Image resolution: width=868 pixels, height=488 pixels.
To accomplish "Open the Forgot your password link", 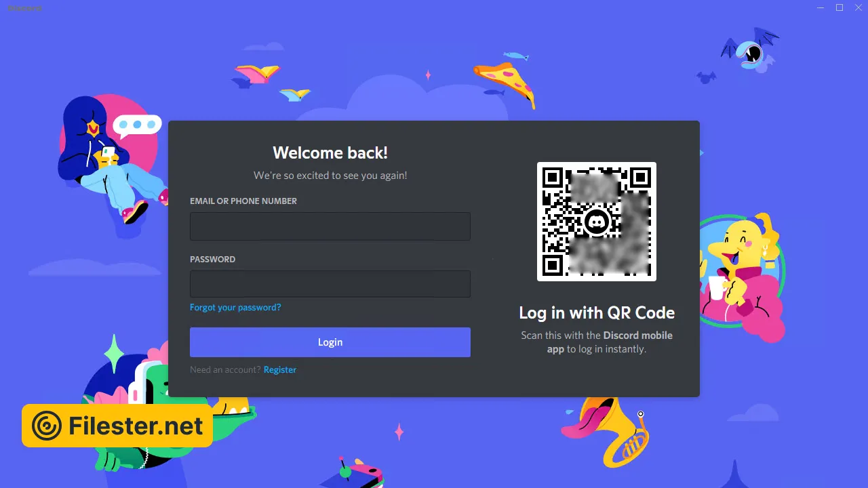I will (x=235, y=307).
